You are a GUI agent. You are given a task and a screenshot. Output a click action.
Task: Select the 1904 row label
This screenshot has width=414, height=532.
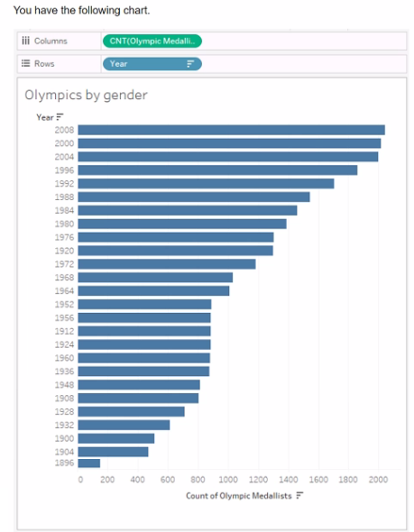click(64, 452)
